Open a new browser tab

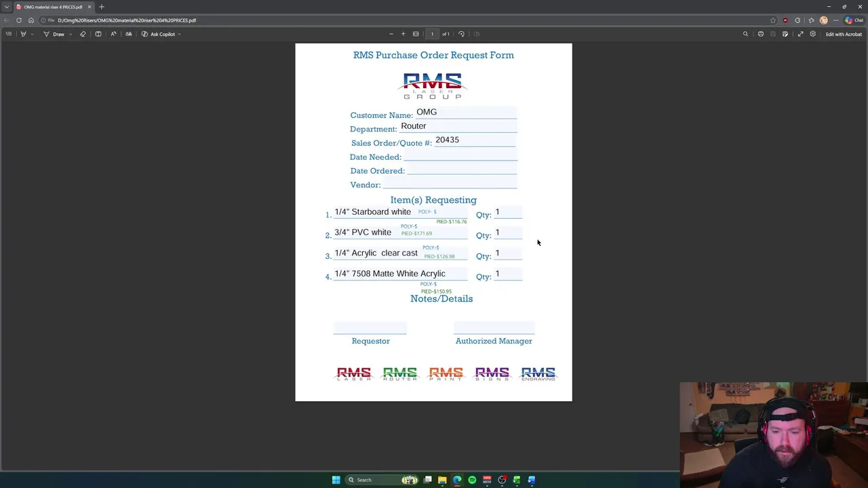tap(102, 7)
